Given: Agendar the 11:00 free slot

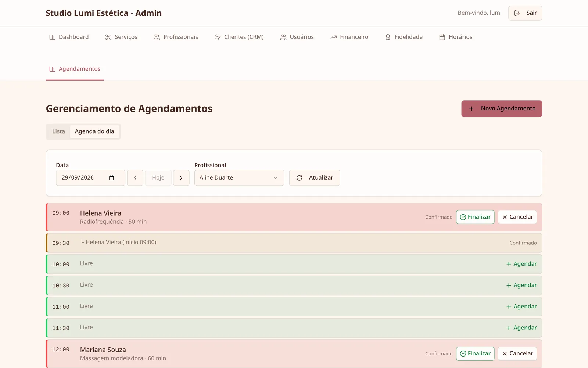Looking at the screenshot, I should coord(521,307).
